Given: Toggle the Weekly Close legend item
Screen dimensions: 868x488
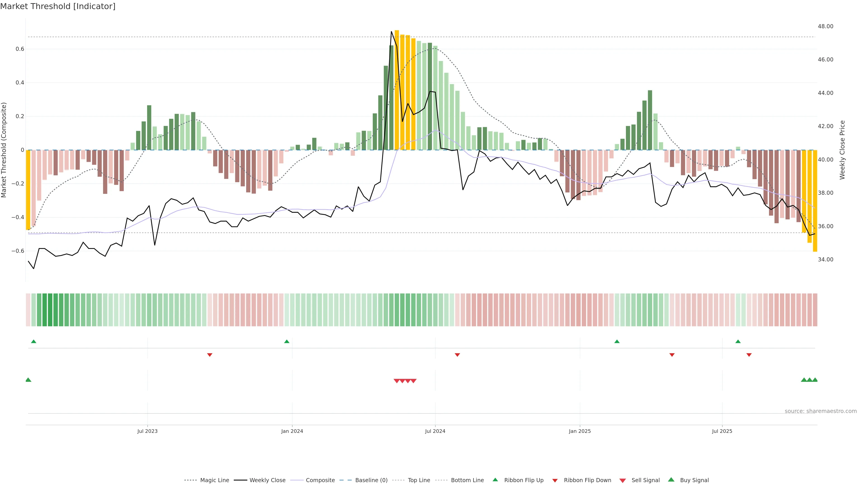Looking at the screenshot, I should (x=267, y=480).
